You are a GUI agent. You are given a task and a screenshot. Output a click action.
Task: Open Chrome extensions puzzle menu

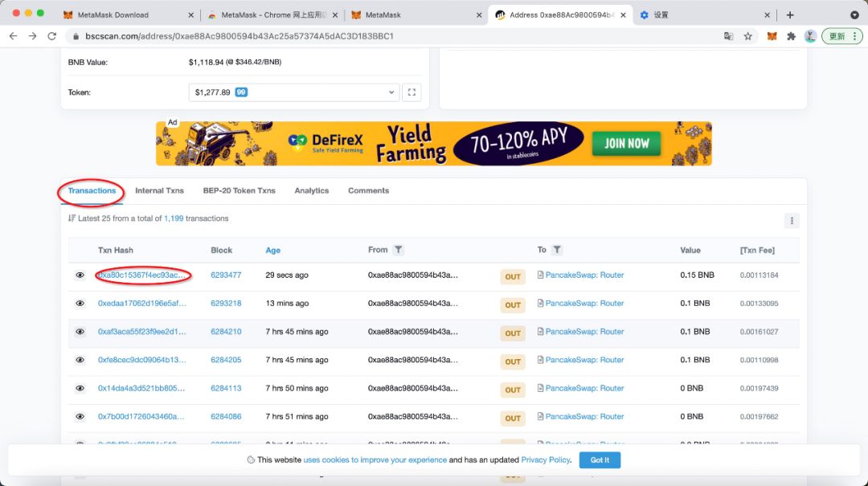791,36
